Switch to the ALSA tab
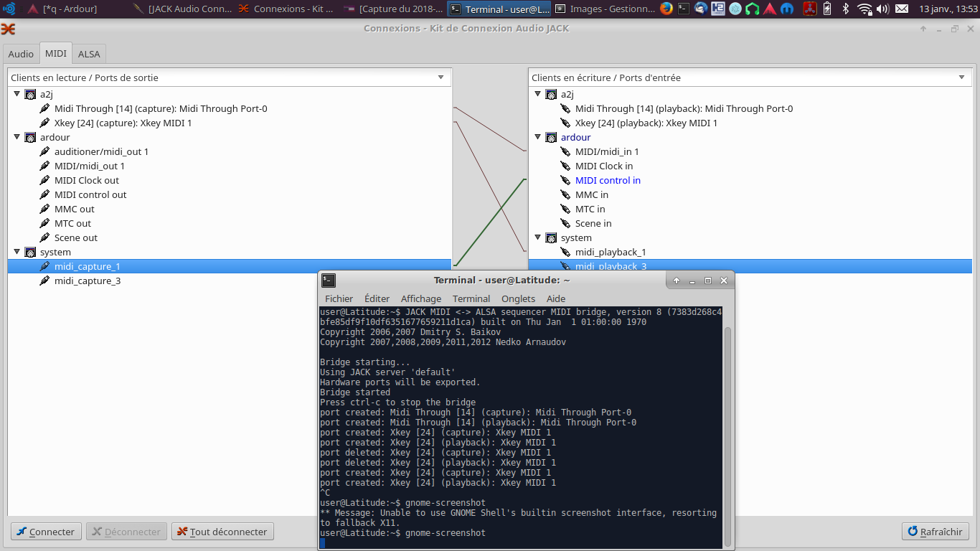 [x=89, y=54]
